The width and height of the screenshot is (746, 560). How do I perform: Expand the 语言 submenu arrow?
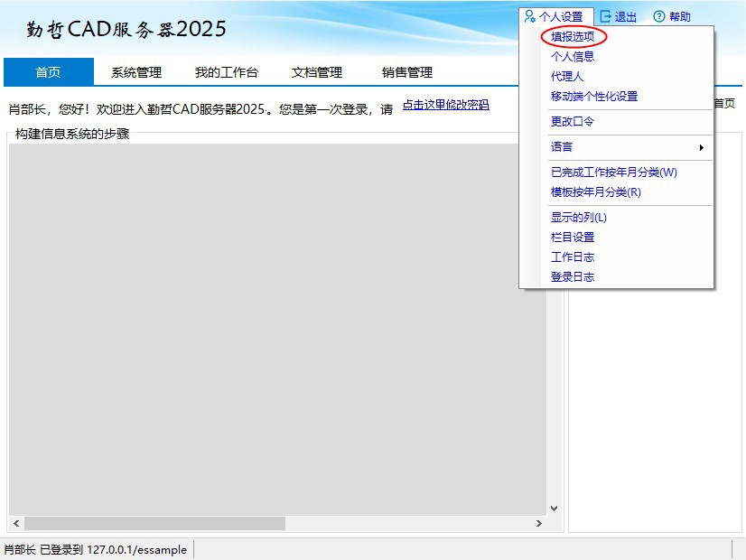pos(702,147)
